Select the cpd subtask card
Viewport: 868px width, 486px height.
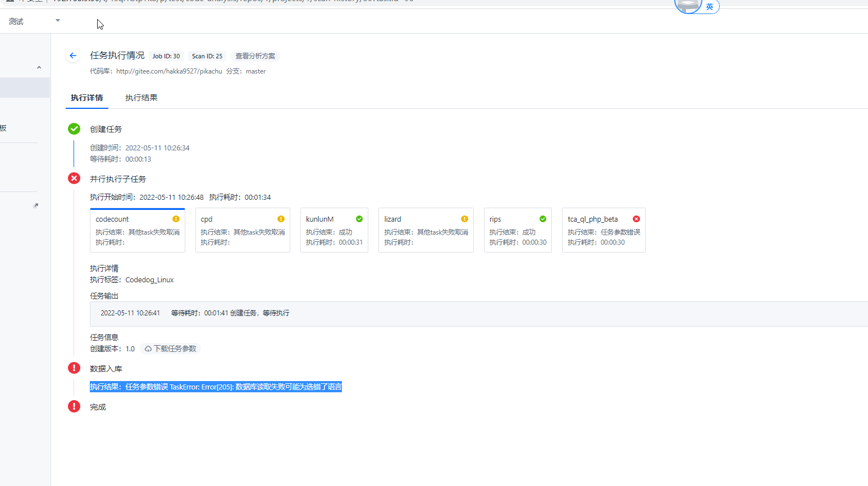pyautogui.click(x=243, y=230)
